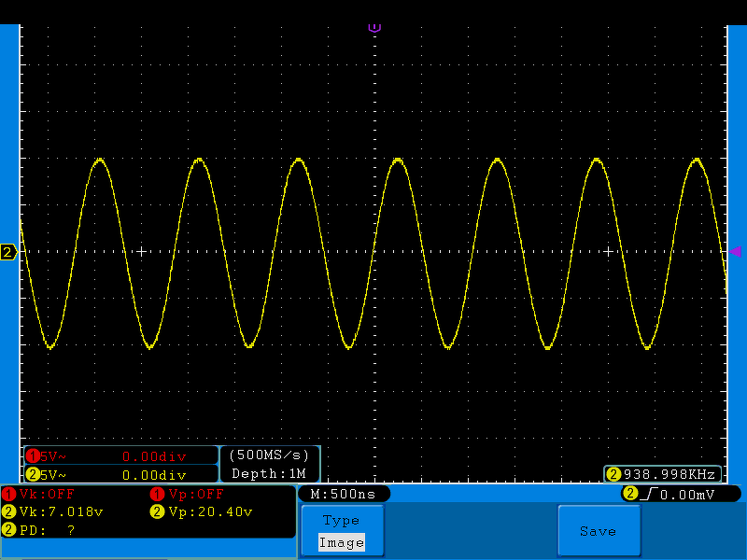747x560 pixels.
Task: Click the 0.00mV trigger level readout
Action: click(x=687, y=495)
